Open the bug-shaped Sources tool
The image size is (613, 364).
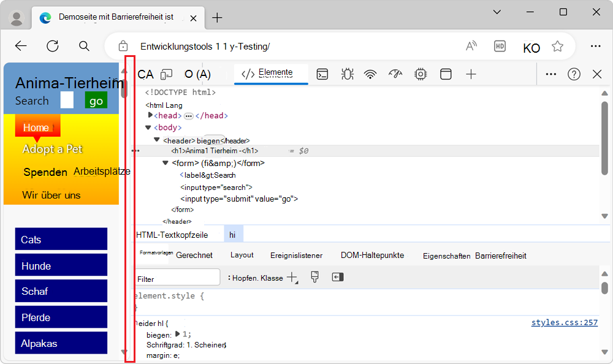point(347,74)
